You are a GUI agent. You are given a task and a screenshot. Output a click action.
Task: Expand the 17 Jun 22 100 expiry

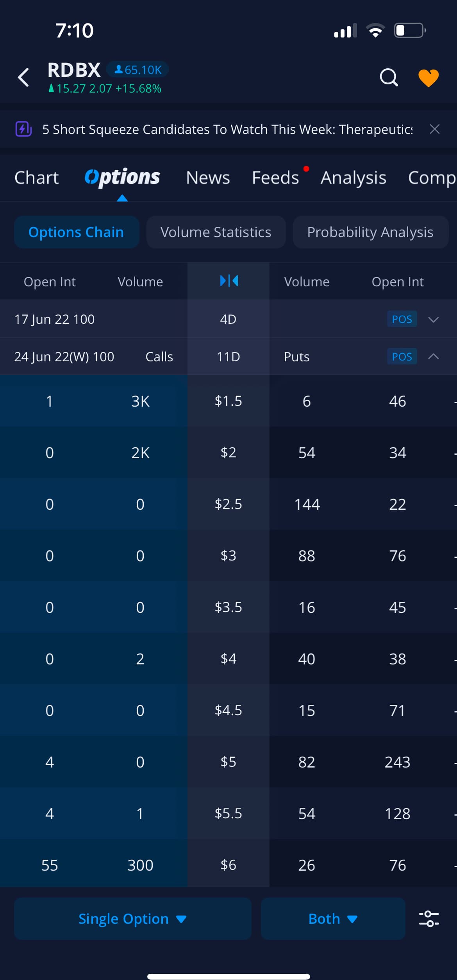tap(434, 320)
